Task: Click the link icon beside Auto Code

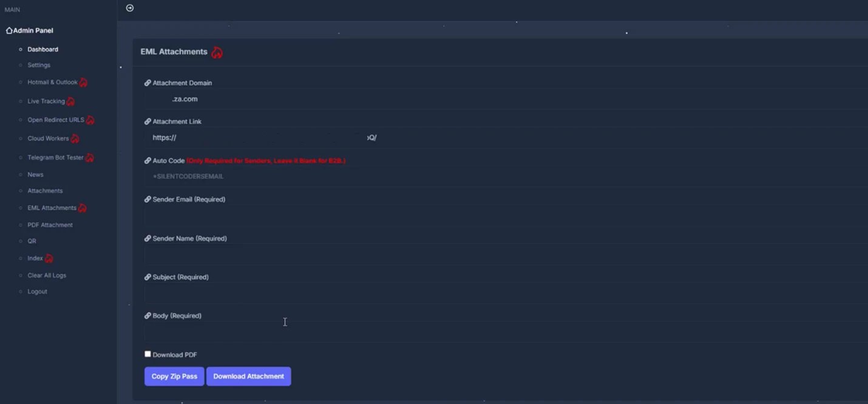Action: 147,160
